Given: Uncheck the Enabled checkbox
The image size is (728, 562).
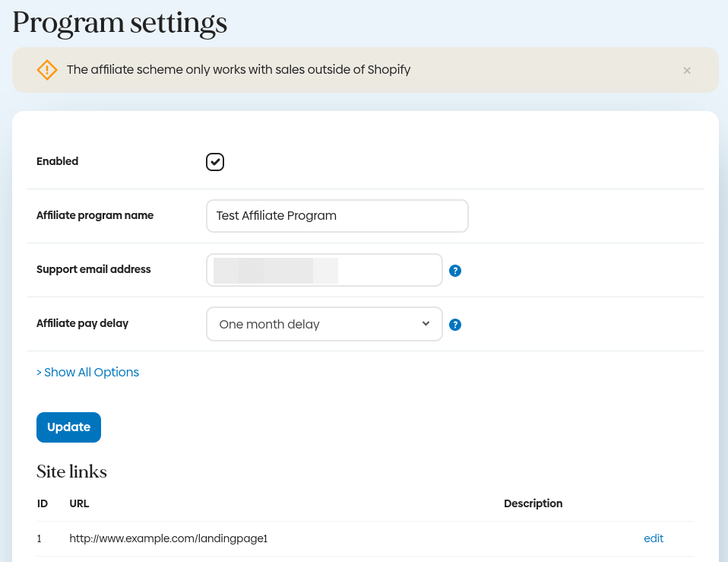Looking at the screenshot, I should pyautogui.click(x=215, y=162).
